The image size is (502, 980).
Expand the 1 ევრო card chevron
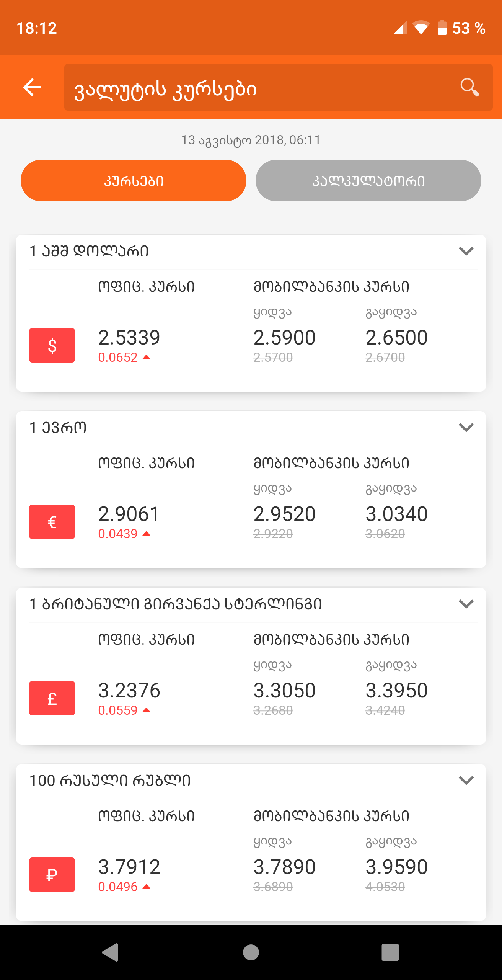(x=466, y=428)
